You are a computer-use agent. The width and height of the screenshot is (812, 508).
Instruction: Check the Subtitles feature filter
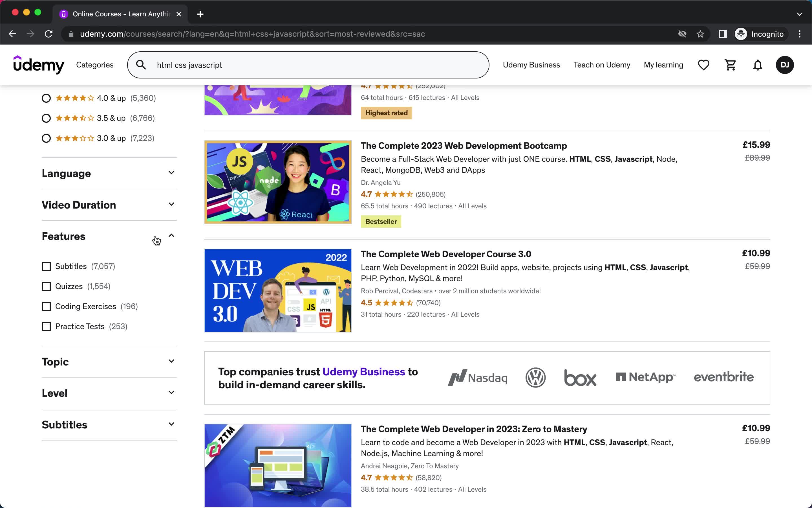click(46, 266)
